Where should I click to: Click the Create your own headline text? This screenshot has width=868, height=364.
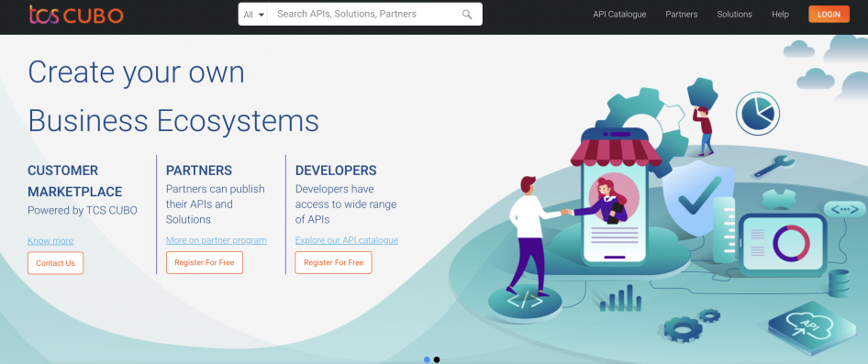click(136, 72)
